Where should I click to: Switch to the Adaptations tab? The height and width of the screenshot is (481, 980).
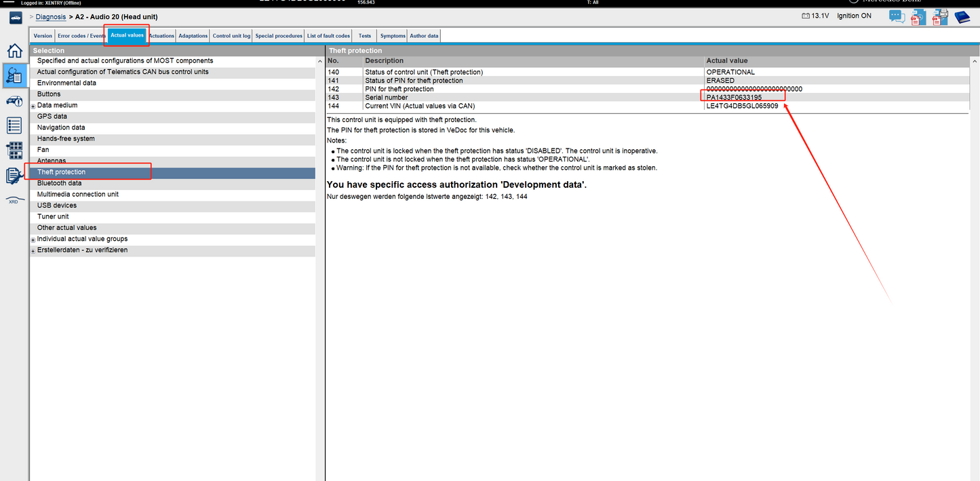pos(193,36)
